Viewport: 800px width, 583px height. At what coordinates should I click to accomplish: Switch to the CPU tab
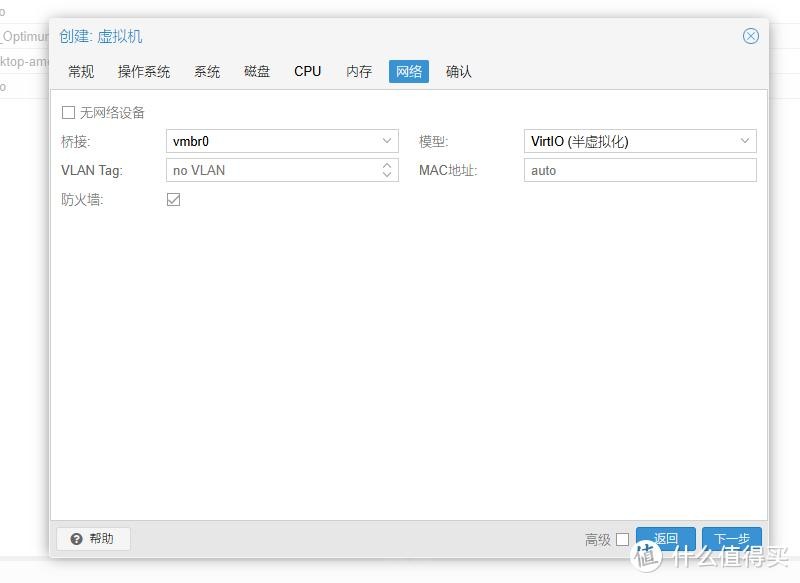click(x=308, y=72)
